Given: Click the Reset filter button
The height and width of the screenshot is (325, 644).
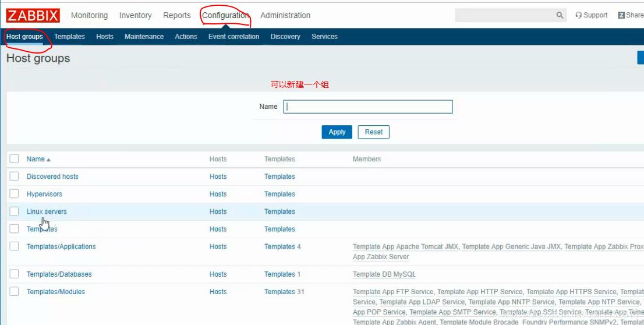Looking at the screenshot, I should [374, 132].
